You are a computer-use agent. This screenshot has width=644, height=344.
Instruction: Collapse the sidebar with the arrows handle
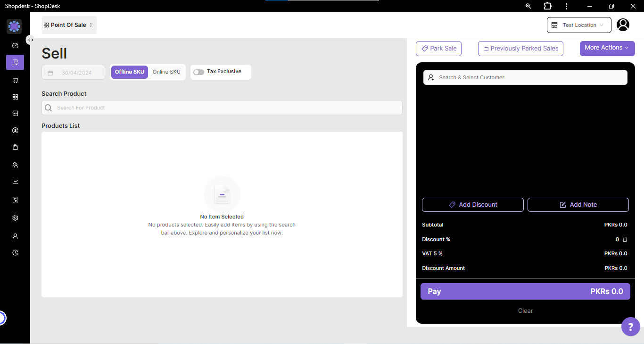[31, 40]
